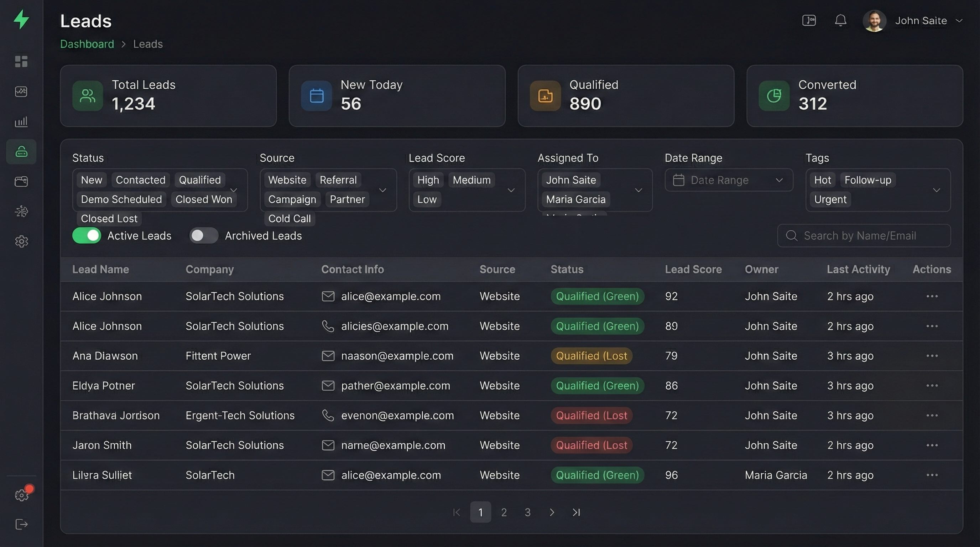Click the logout icon at sidebar bottom
Viewport: 980px width, 547px height.
(21, 524)
